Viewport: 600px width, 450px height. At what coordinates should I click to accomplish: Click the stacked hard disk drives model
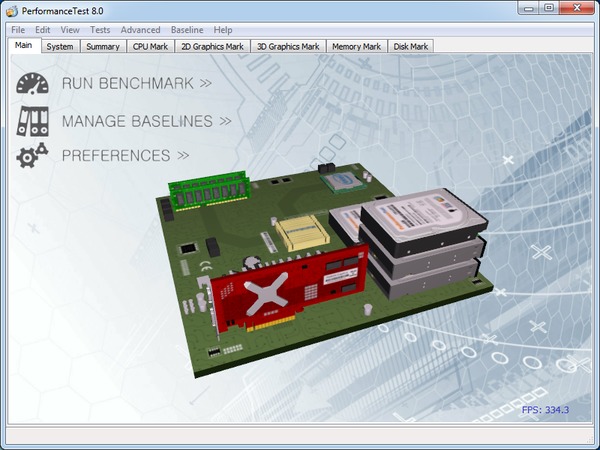click(420, 245)
